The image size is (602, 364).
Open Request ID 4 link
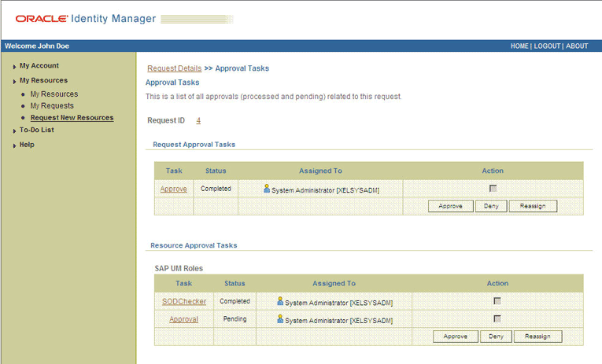point(198,120)
